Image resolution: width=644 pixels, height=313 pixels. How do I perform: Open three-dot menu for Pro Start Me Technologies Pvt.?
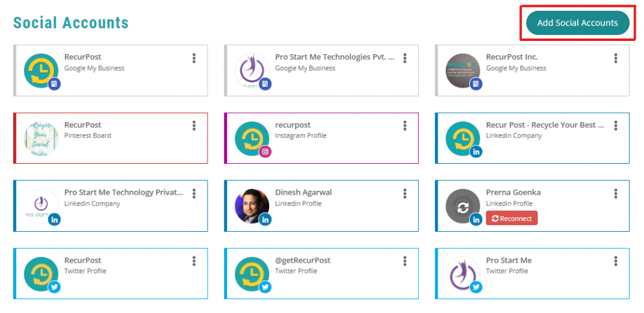pyautogui.click(x=405, y=58)
